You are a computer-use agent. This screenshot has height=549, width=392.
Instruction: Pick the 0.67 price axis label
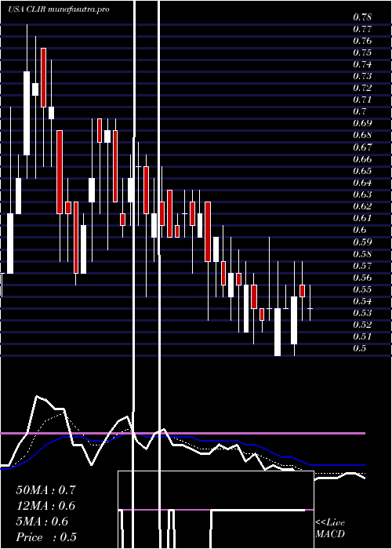point(362,147)
